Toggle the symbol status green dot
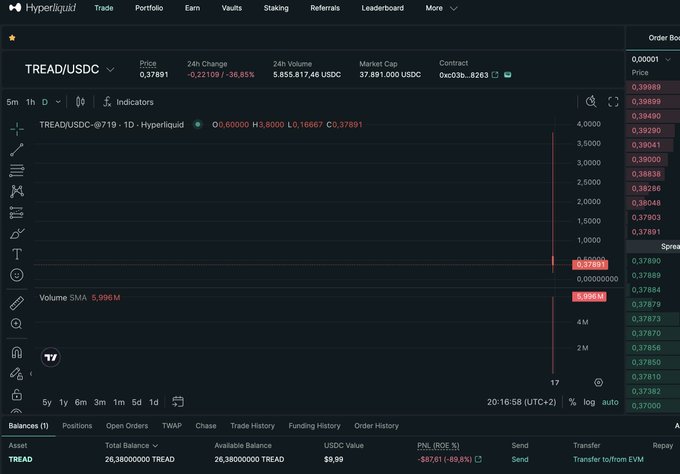The width and height of the screenshot is (680, 474). click(x=198, y=124)
